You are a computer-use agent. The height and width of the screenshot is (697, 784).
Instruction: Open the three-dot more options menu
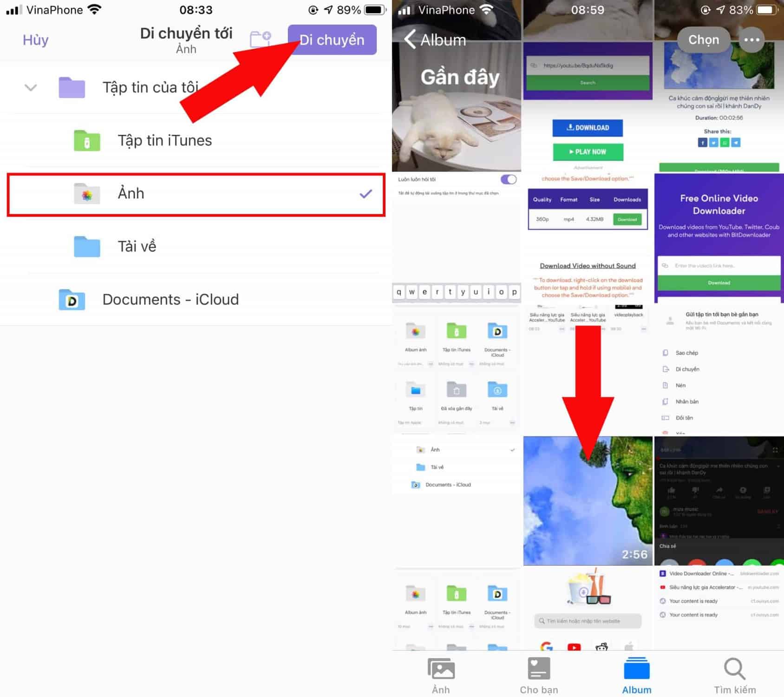pos(751,40)
